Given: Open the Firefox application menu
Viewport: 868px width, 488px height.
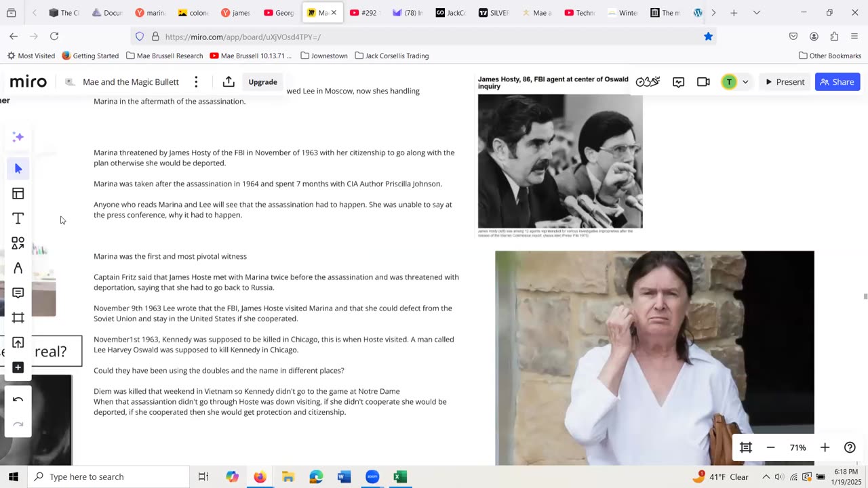Looking at the screenshot, I should (854, 37).
